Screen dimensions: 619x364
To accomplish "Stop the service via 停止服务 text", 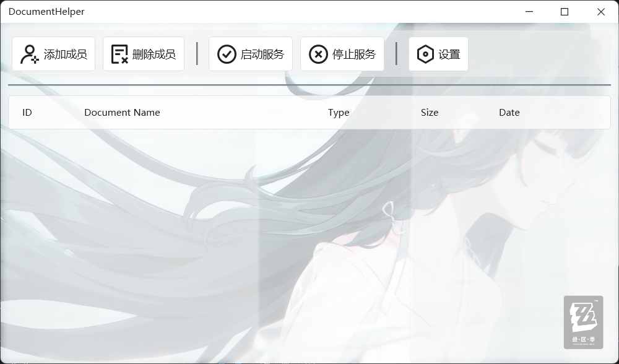I will coord(354,54).
